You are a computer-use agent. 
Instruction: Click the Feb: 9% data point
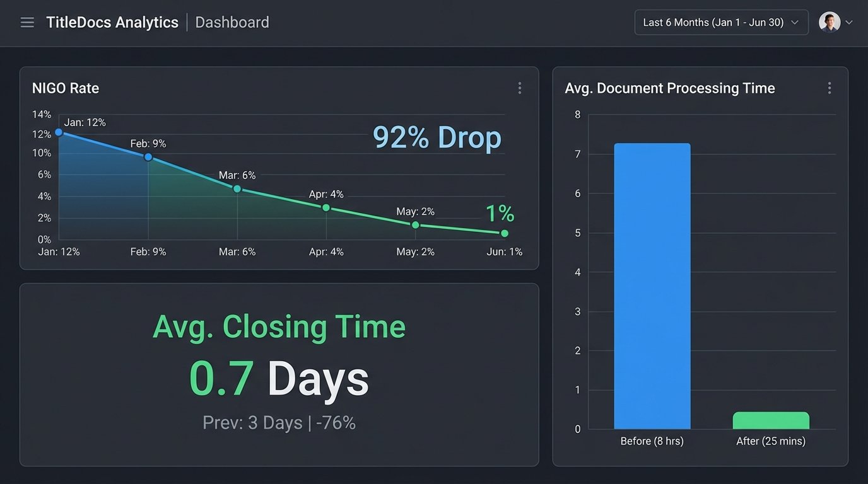pyautogui.click(x=148, y=157)
